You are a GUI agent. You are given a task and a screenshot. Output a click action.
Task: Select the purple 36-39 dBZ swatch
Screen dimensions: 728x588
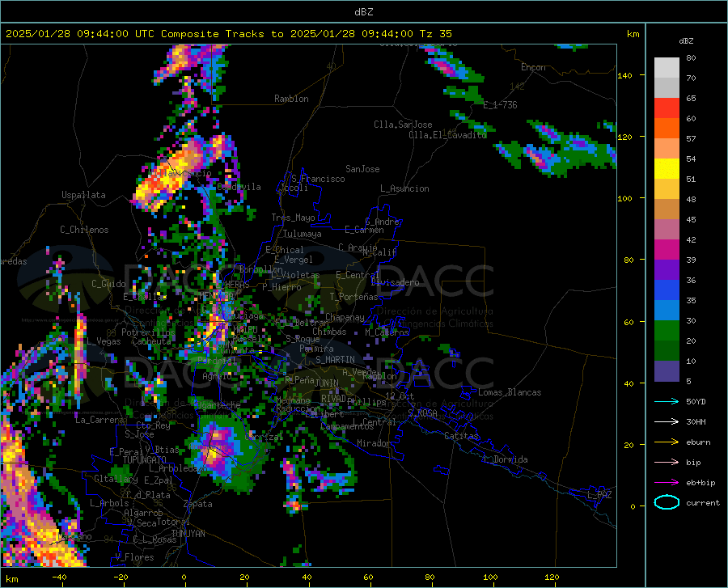click(667, 270)
